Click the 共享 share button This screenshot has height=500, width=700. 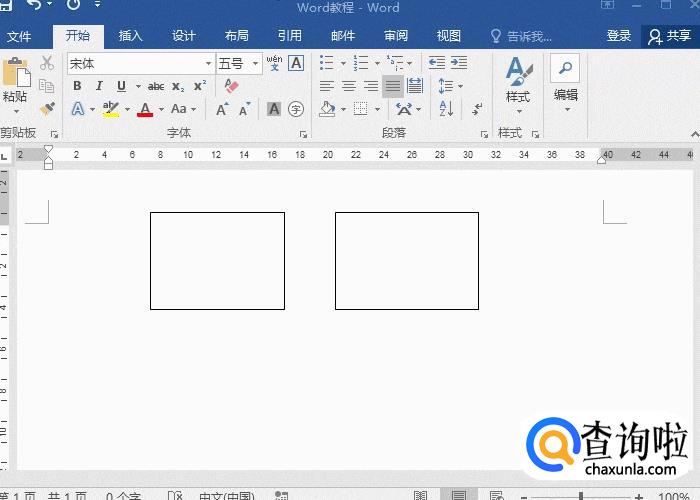click(670, 36)
